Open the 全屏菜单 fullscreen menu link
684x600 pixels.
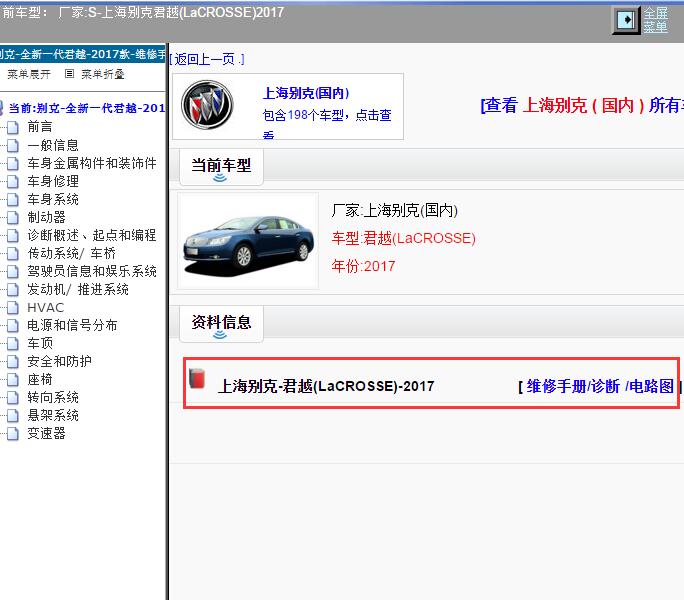(655, 20)
